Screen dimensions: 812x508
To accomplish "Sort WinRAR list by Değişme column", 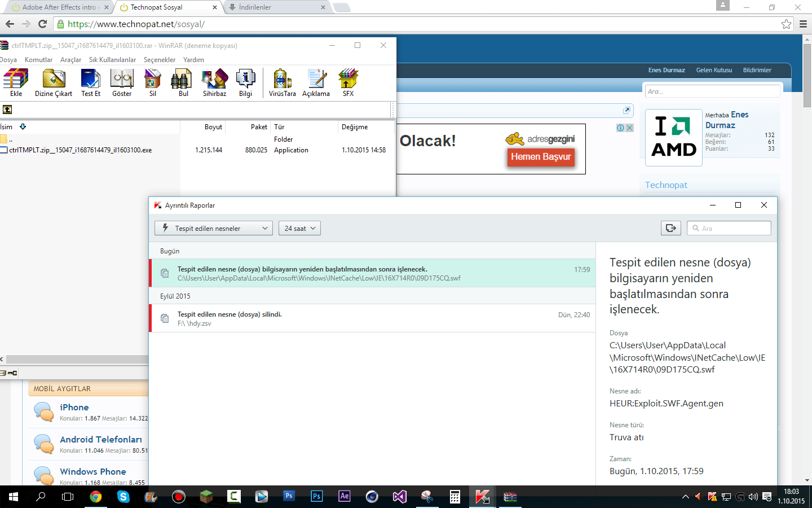I will point(367,127).
